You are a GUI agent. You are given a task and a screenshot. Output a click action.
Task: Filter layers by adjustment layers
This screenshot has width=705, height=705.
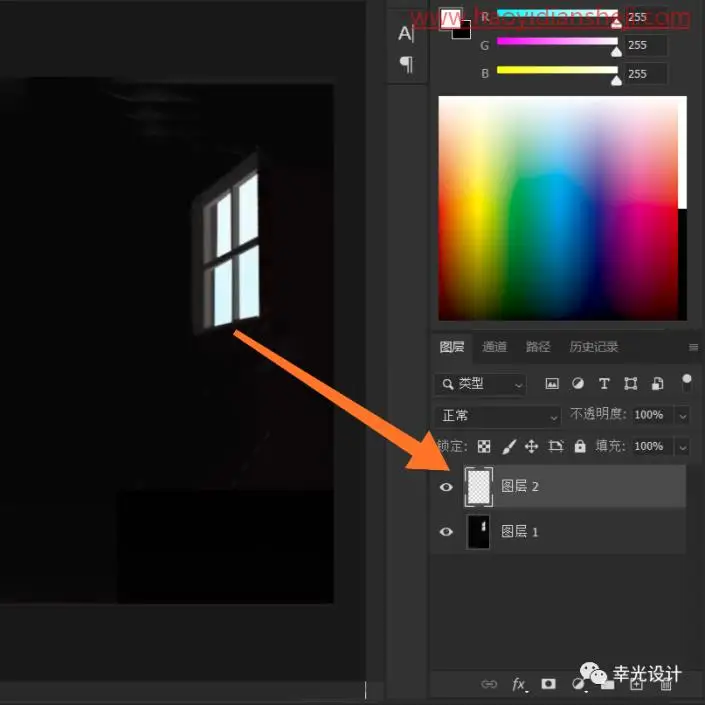[x=578, y=384]
